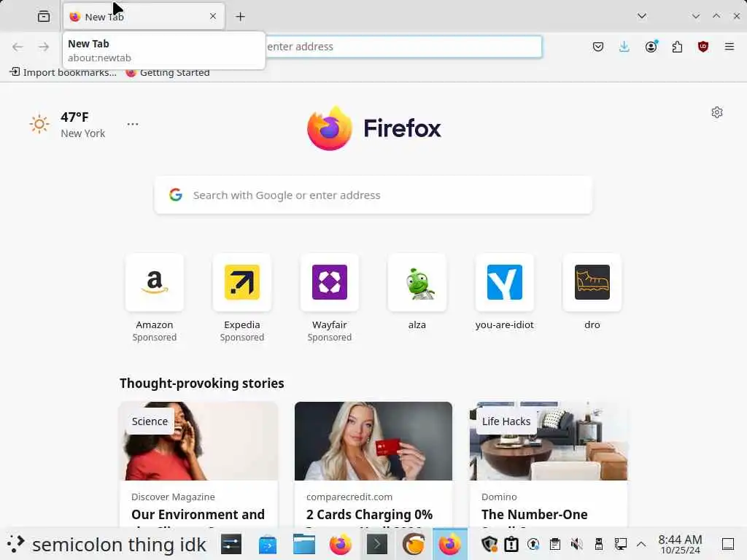Viewport: 747px width, 560px height.
Task: Select the New Tab tab
Action: click(144, 17)
